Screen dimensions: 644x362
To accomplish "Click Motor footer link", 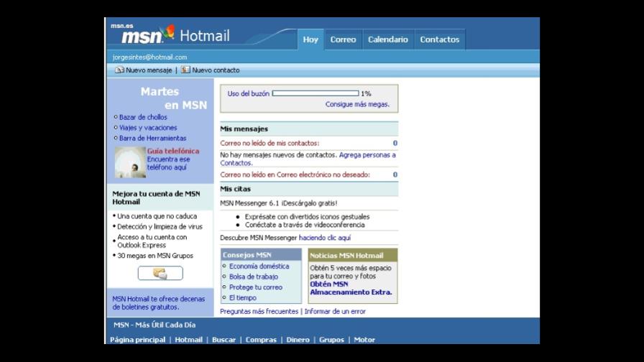I will (x=364, y=340).
